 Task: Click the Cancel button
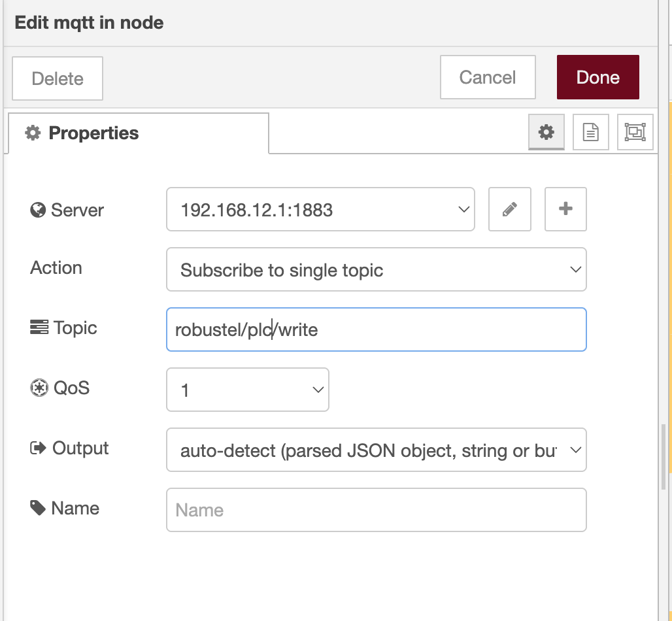[x=488, y=77]
